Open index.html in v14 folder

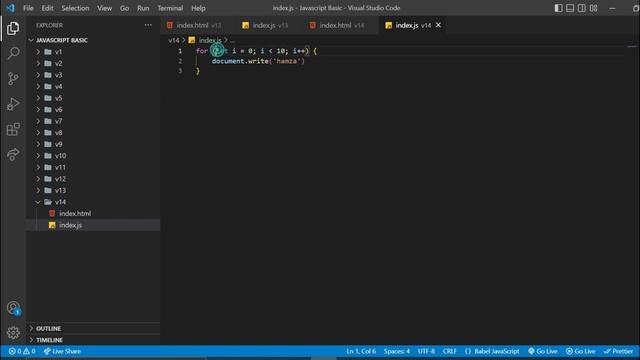[93, 213]
